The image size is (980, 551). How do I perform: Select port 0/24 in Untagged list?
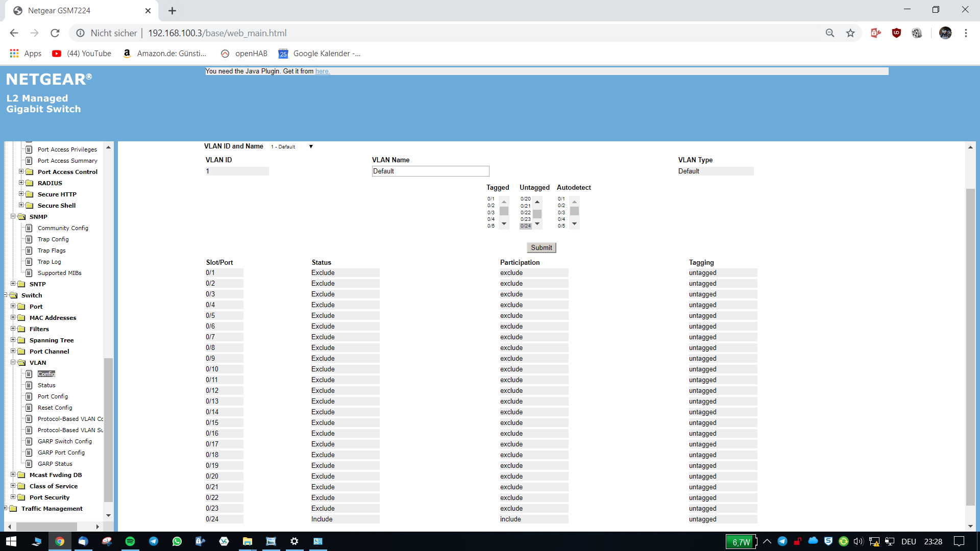(x=526, y=226)
